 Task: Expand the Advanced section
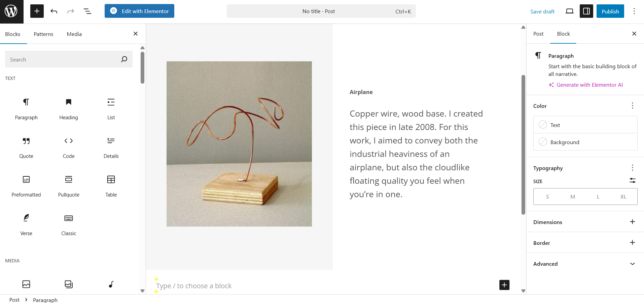tap(585, 264)
